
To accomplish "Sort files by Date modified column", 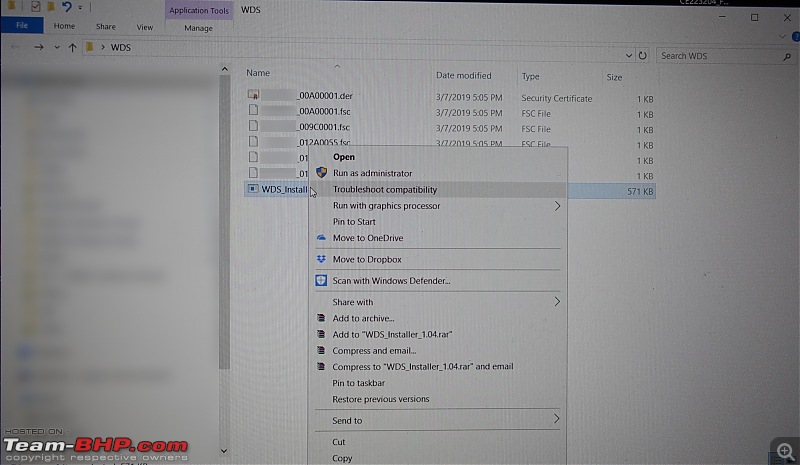I will tap(463, 76).
